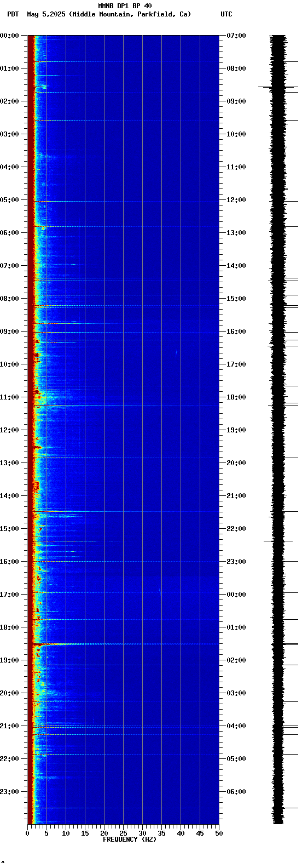Click the PDT time label 17:00
Viewport: 302px width, 868px height.
pos(9,595)
